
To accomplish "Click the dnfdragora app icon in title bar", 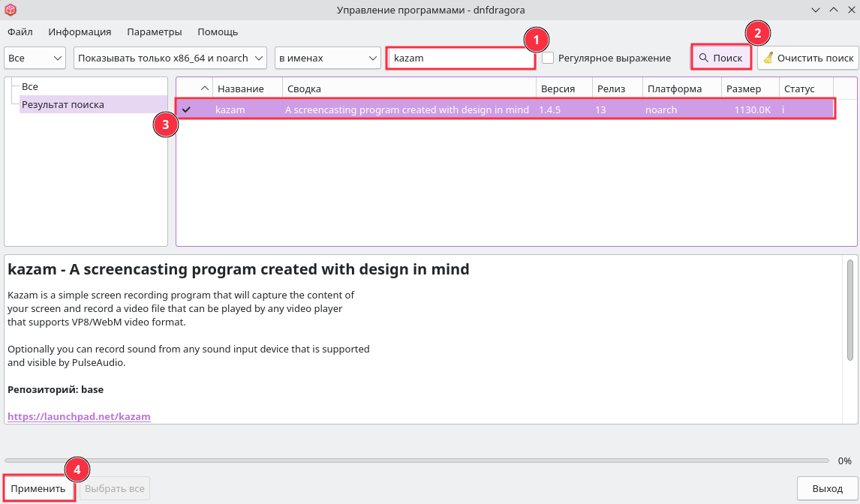I will (x=11, y=10).
